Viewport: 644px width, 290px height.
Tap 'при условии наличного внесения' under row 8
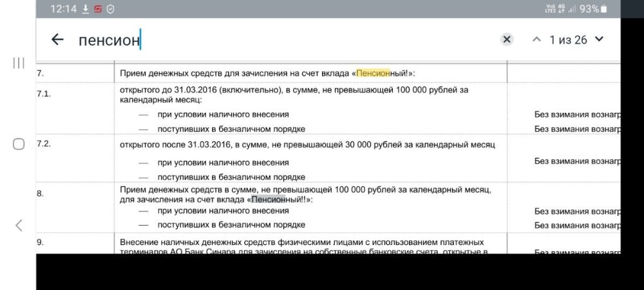pos(223,211)
